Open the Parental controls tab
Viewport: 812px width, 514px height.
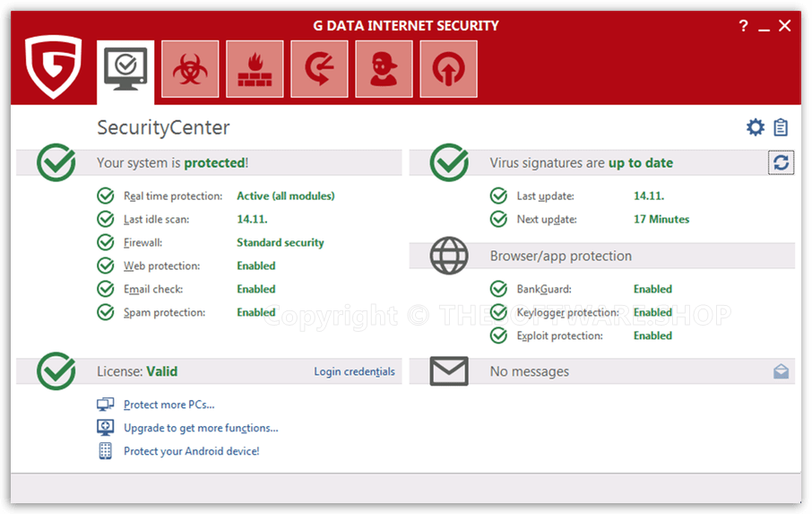pyautogui.click(x=384, y=69)
